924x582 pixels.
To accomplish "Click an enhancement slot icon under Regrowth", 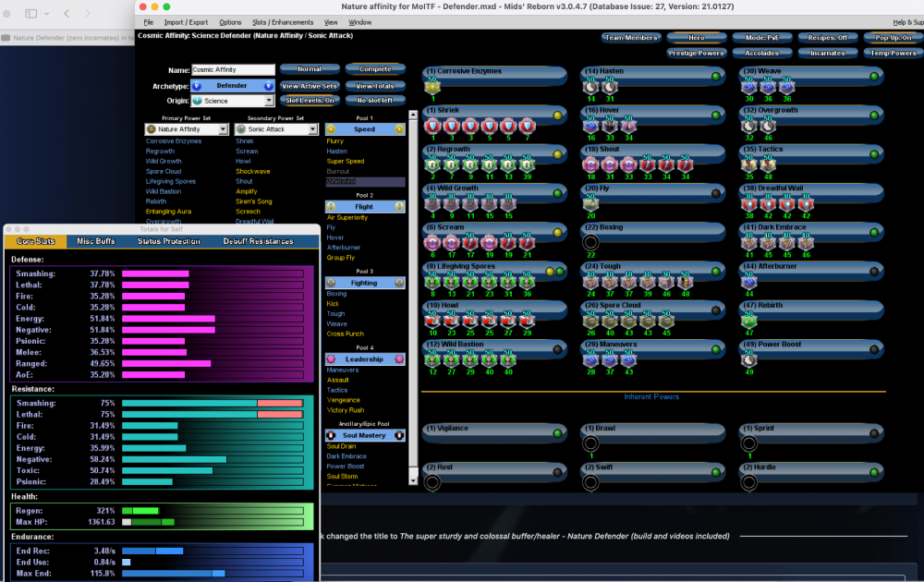I will pyautogui.click(x=432, y=164).
